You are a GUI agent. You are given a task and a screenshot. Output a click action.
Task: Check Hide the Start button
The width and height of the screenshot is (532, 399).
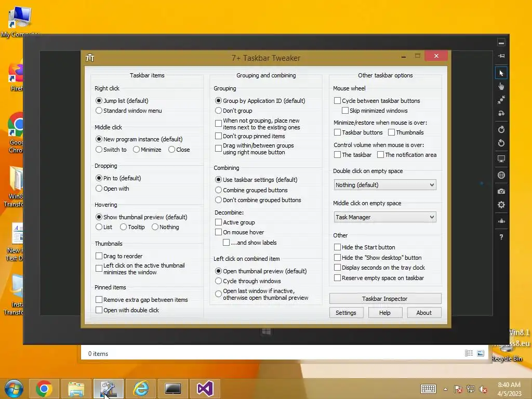(364, 247)
